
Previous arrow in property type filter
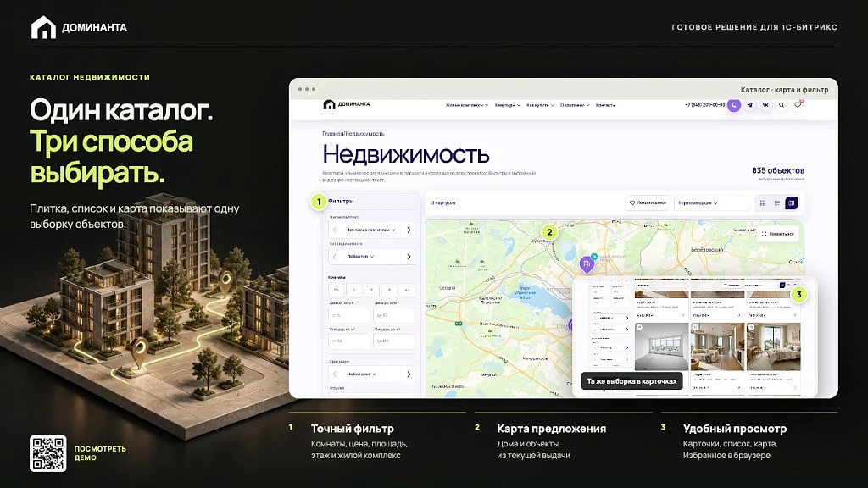pyautogui.click(x=334, y=256)
